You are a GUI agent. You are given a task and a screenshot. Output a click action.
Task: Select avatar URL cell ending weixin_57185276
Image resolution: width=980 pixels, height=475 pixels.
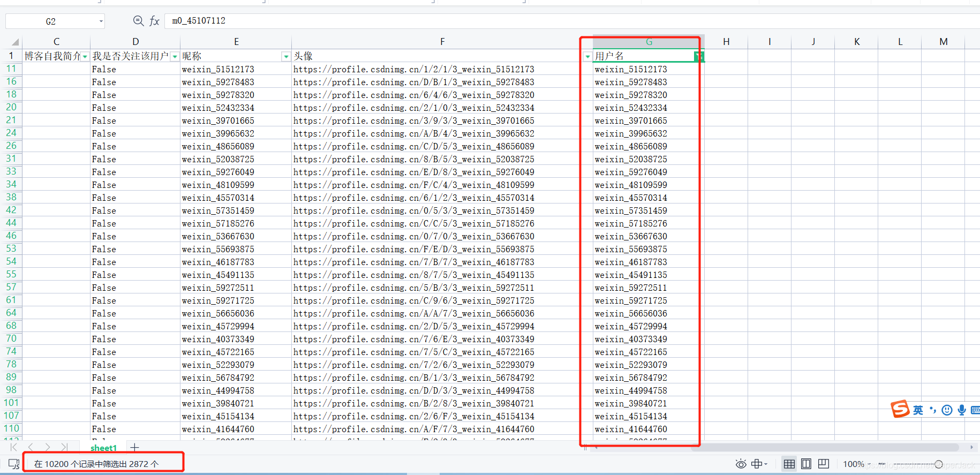coord(442,223)
